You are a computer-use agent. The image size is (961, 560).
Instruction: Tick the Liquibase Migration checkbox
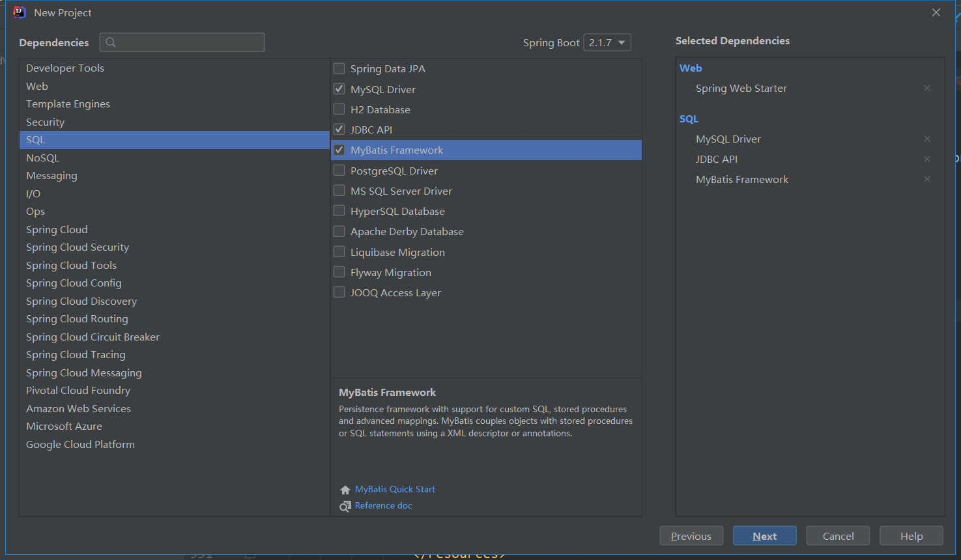click(x=339, y=251)
